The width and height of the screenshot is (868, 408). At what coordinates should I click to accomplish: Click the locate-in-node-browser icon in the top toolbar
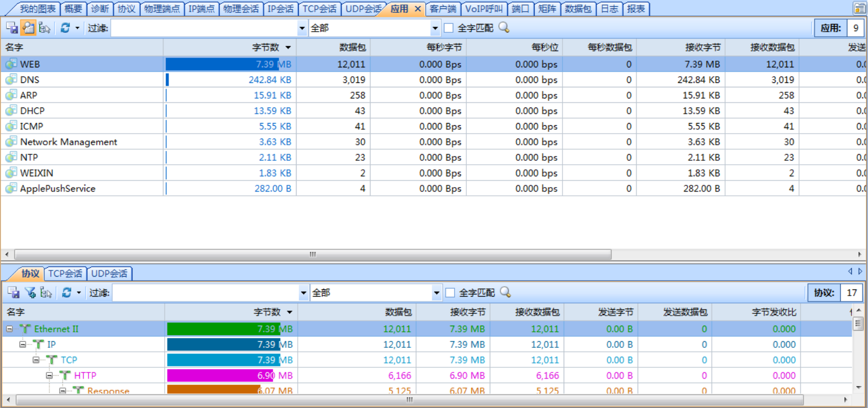pos(45,28)
